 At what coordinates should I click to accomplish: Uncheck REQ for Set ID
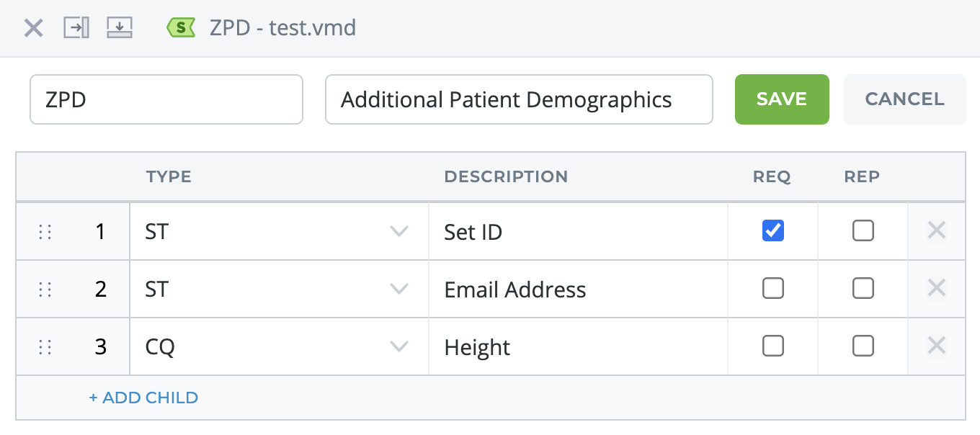[773, 230]
